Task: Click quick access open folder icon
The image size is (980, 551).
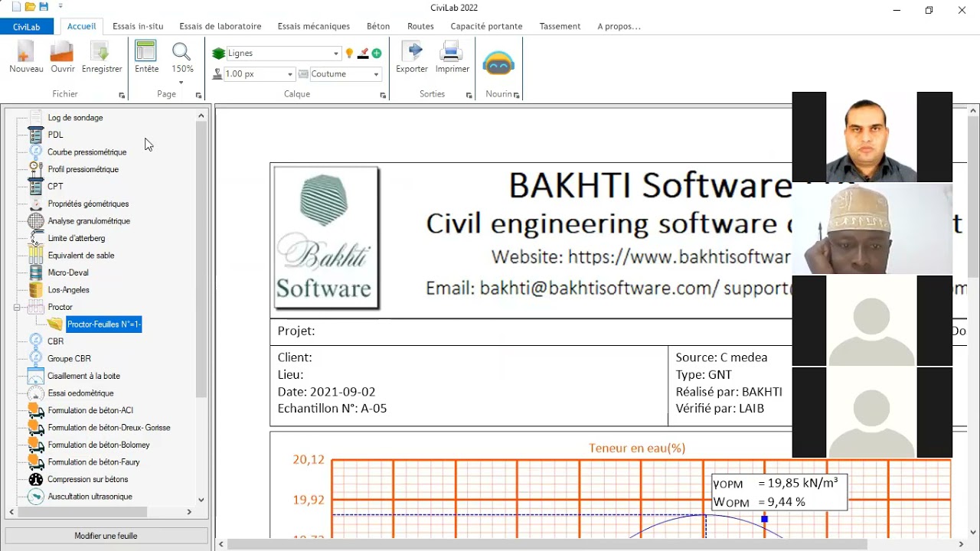Action: pyautogui.click(x=30, y=7)
